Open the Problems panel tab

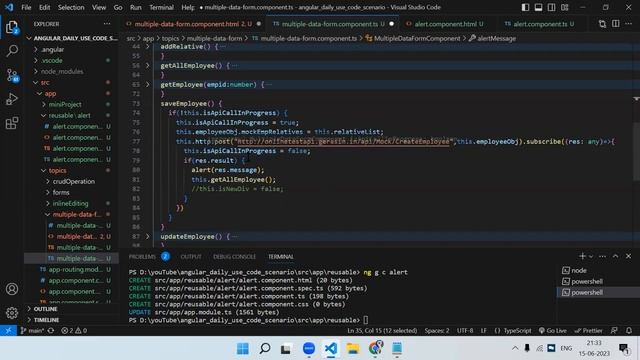point(142,257)
